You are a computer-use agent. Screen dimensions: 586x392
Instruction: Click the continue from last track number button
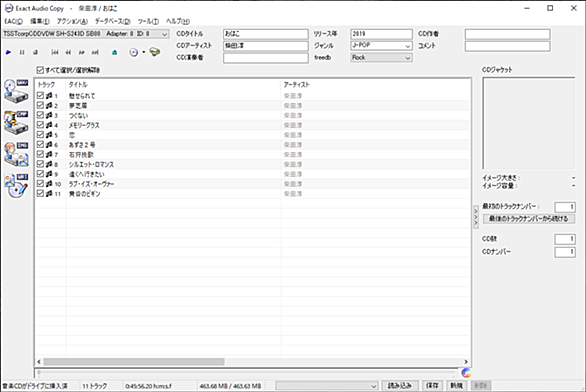(x=529, y=219)
